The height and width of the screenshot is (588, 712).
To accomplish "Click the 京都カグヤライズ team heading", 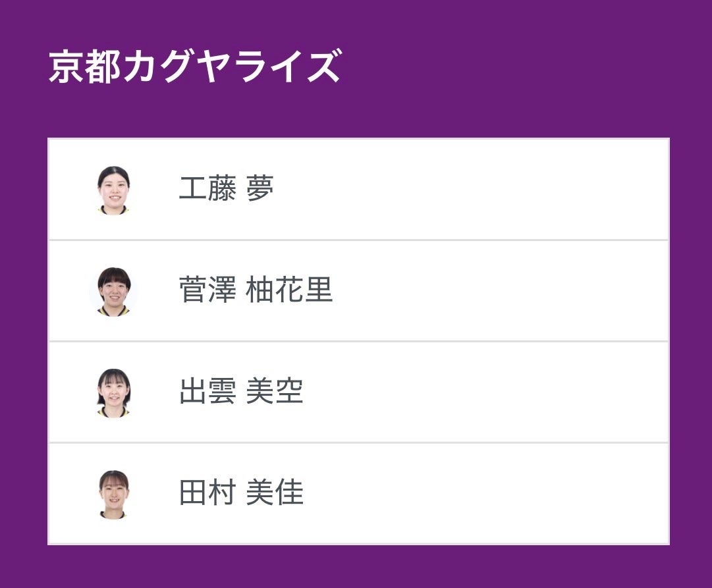I will 194,67.
